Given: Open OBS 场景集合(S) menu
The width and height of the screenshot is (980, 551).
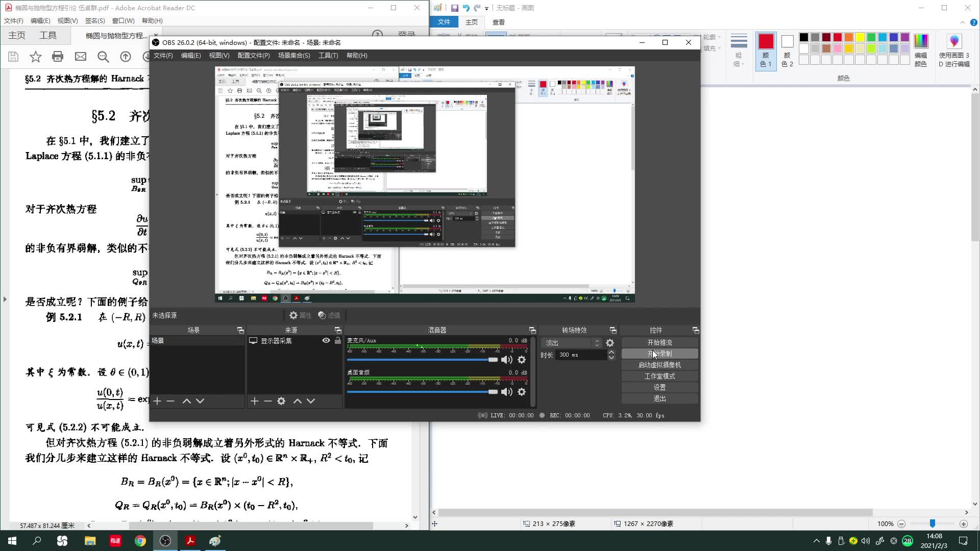Looking at the screenshot, I should click(293, 55).
